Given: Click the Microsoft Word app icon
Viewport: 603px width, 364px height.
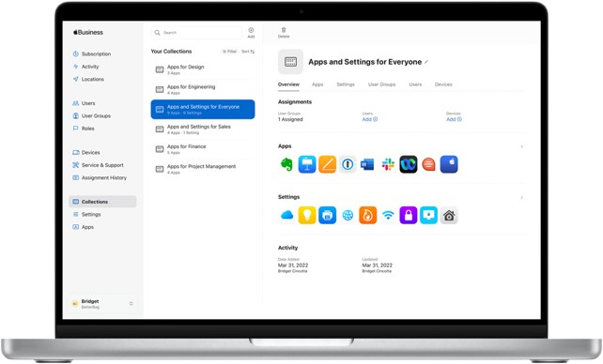Looking at the screenshot, I should click(367, 165).
